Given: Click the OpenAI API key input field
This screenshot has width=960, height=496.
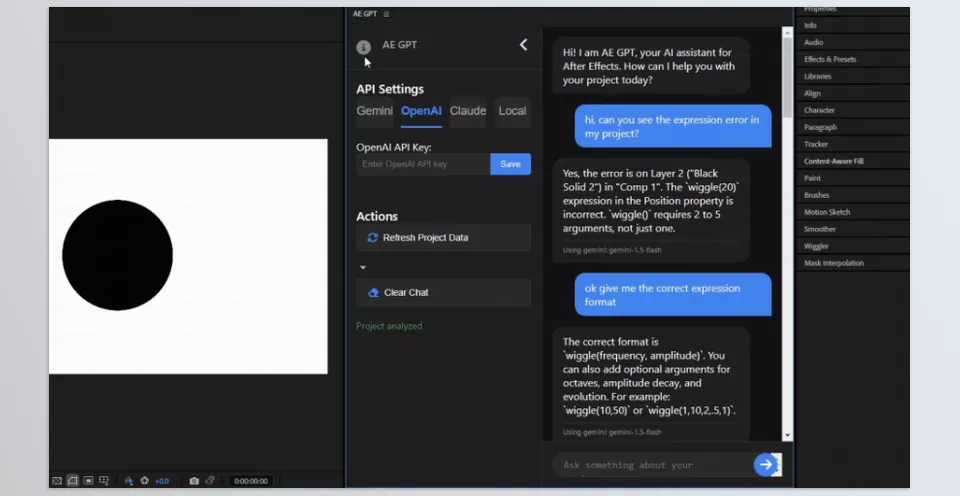Looking at the screenshot, I should 423,164.
